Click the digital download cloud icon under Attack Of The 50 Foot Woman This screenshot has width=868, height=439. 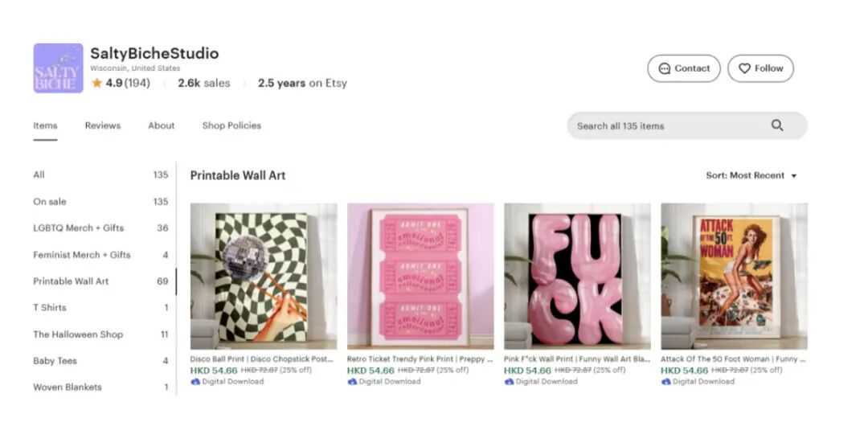click(x=666, y=381)
